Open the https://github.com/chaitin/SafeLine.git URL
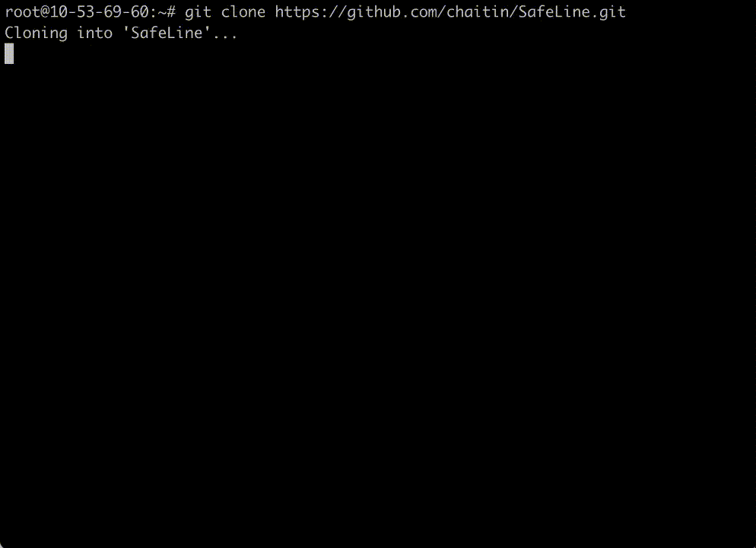 (x=450, y=12)
